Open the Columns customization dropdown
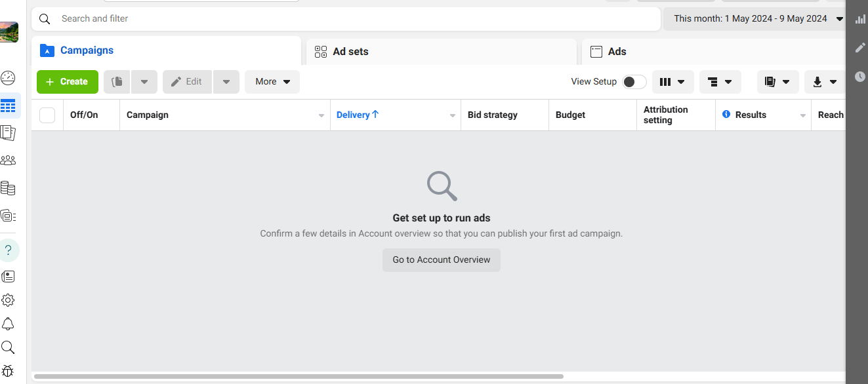The width and height of the screenshot is (868, 384). coord(672,81)
